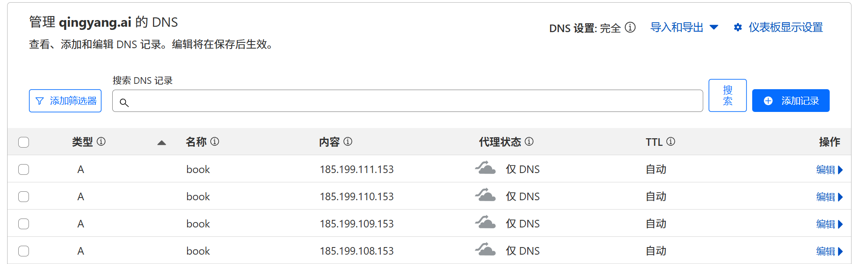Viewport: 868px width, 264px height.
Task: Click the info icon beside TTL header
Action: point(671,142)
